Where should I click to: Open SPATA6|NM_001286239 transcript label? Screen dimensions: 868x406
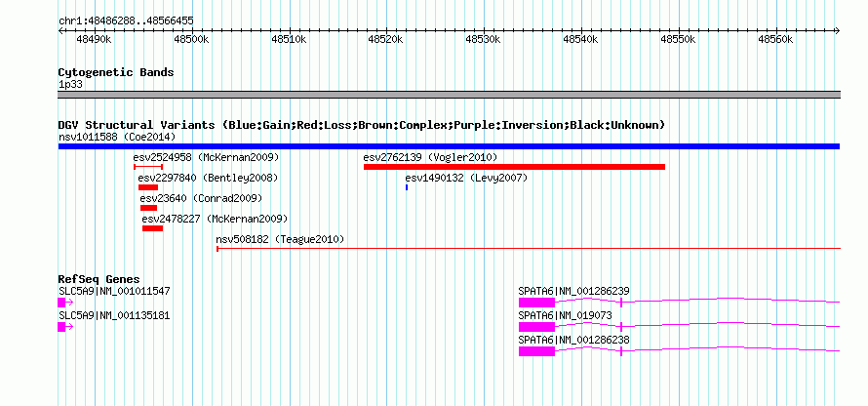[574, 291]
